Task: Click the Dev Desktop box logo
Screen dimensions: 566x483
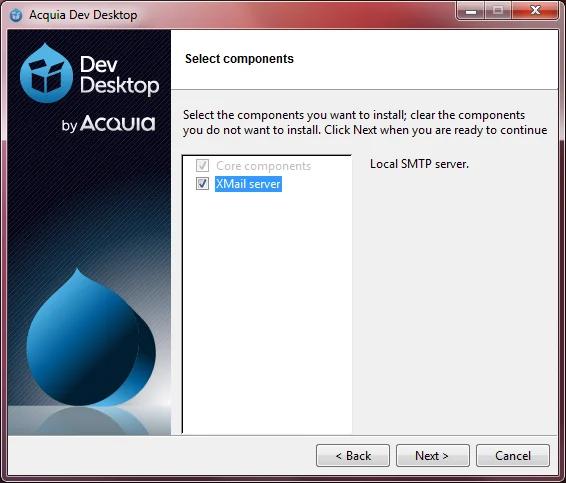Action: coord(47,73)
